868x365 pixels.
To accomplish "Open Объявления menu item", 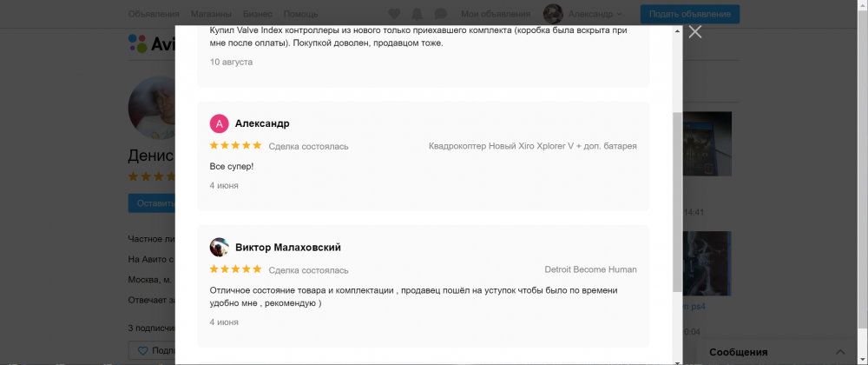I will pyautogui.click(x=154, y=14).
